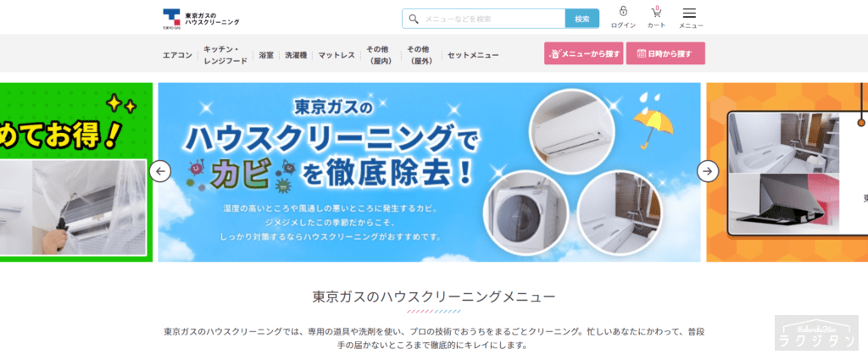Click the Rakuraku watermark badge

816,333
